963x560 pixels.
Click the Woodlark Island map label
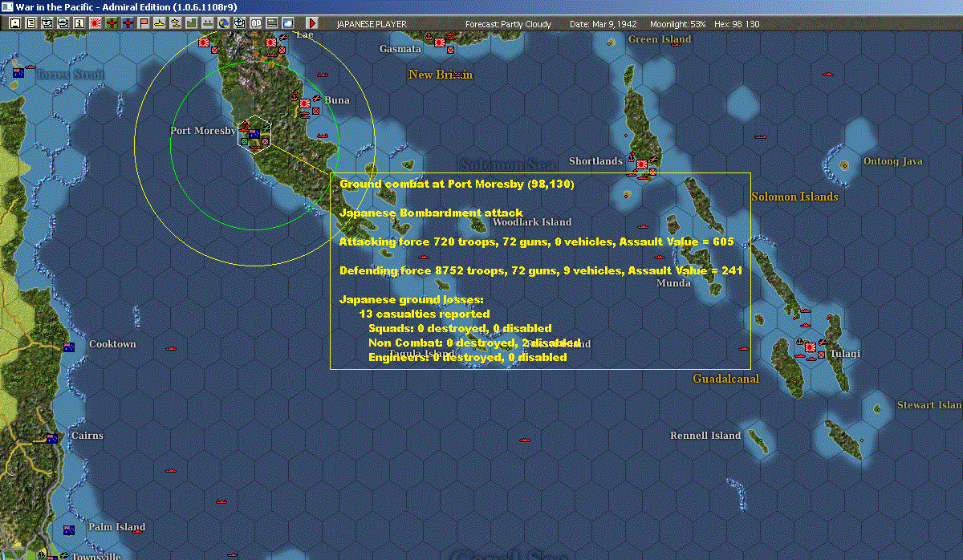point(532,222)
